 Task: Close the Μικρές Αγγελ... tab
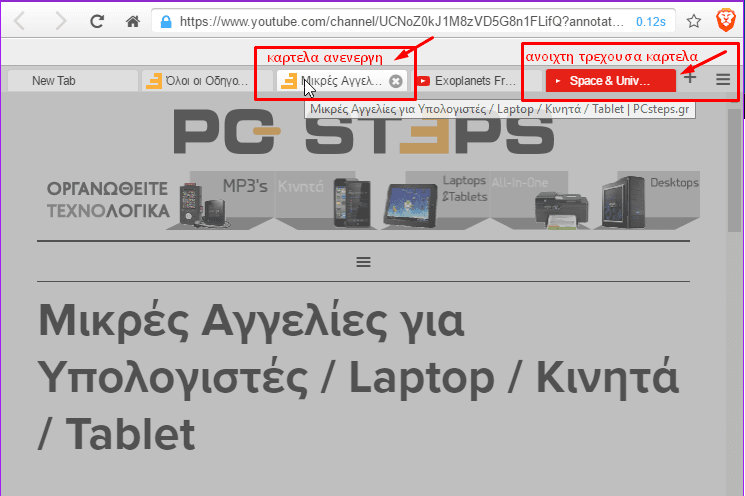pyautogui.click(x=396, y=81)
